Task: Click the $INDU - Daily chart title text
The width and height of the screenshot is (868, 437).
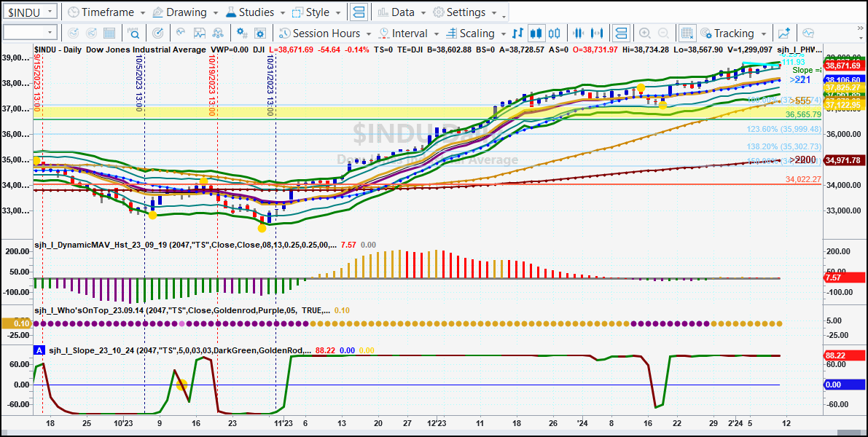Action: [x=119, y=50]
